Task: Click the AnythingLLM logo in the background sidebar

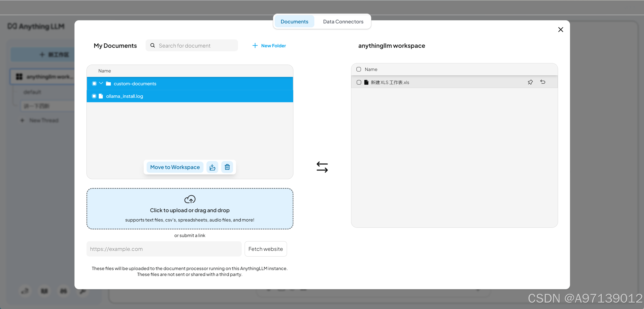Action: point(36,26)
